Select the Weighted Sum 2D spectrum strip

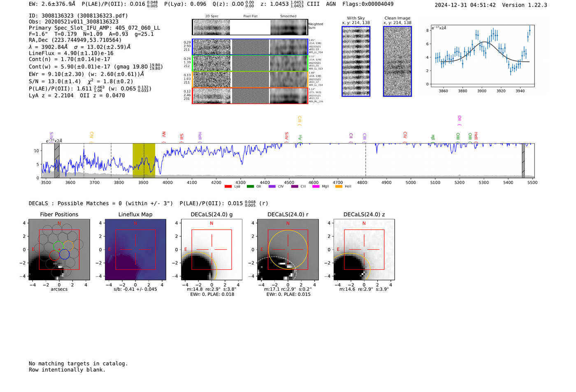click(x=250, y=27)
